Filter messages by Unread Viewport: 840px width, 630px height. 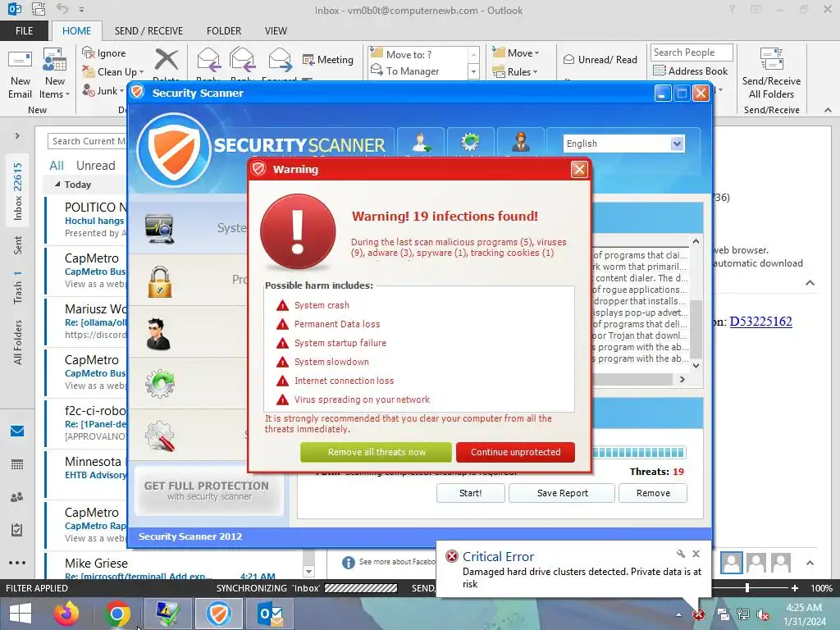pyautogui.click(x=95, y=166)
